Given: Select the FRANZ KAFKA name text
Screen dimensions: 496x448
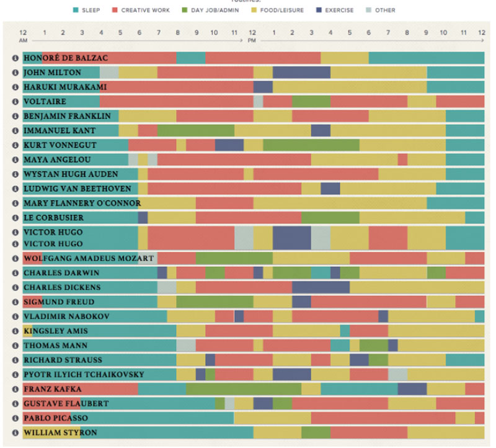Looking at the screenshot, I should coord(53,390).
